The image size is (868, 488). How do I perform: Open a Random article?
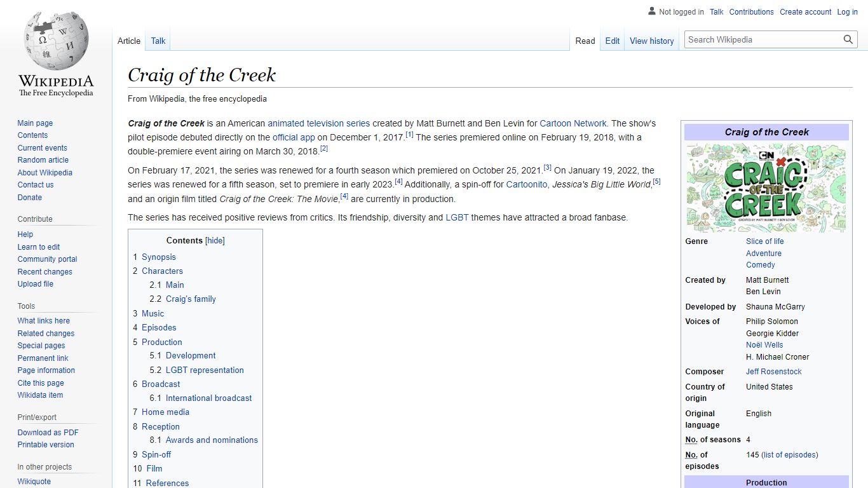(43, 160)
